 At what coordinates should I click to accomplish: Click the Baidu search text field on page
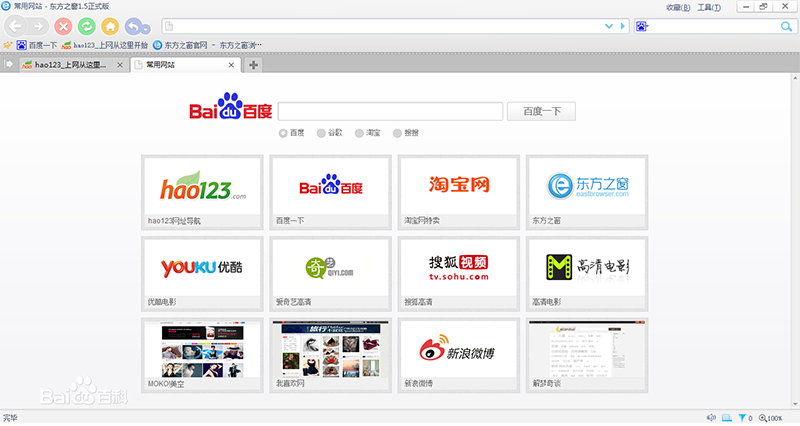pyautogui.click(x=390, y=111)
